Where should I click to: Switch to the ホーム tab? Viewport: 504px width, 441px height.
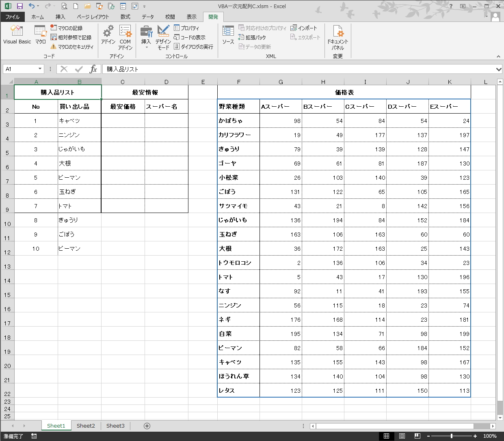[37, 17]
